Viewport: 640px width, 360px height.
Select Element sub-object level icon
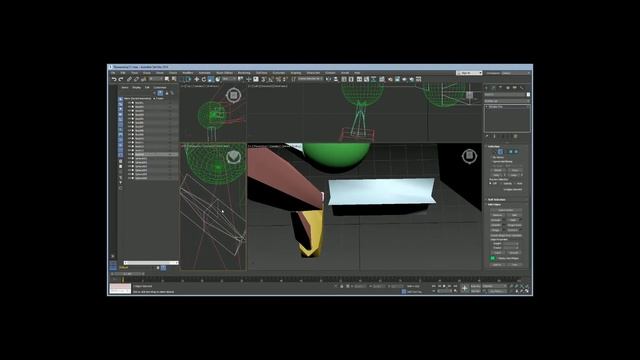(516, 152)
